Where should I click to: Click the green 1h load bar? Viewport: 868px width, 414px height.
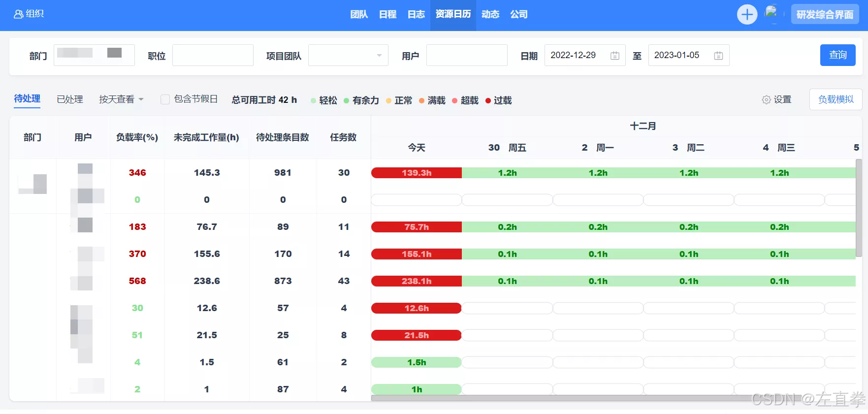tap(417, 389)
